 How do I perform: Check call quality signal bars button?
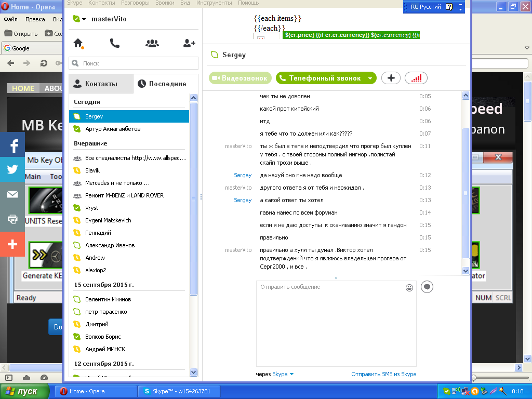[416, 78]
